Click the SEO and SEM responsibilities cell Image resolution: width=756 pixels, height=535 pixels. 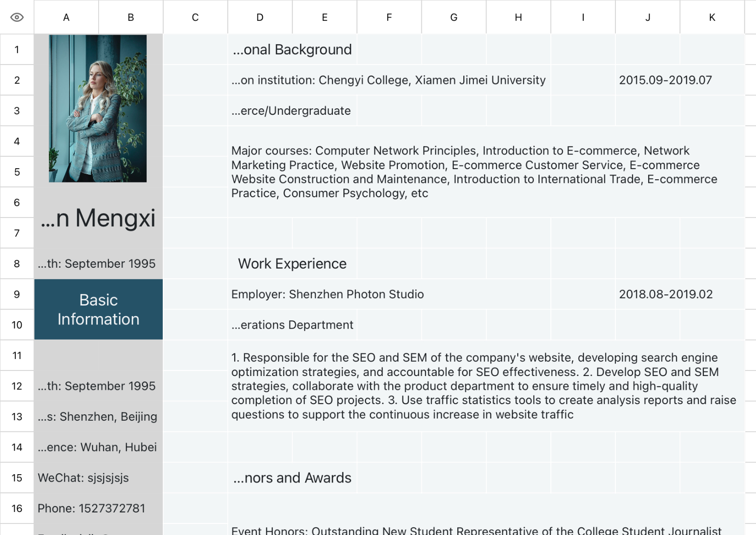pyautogui.click(x=486, y=386)
